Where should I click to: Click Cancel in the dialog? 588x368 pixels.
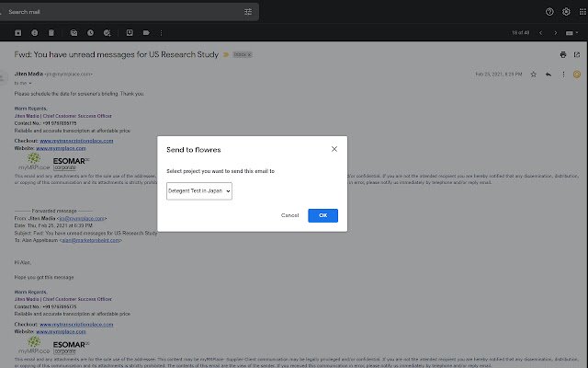tap(290, 215)
